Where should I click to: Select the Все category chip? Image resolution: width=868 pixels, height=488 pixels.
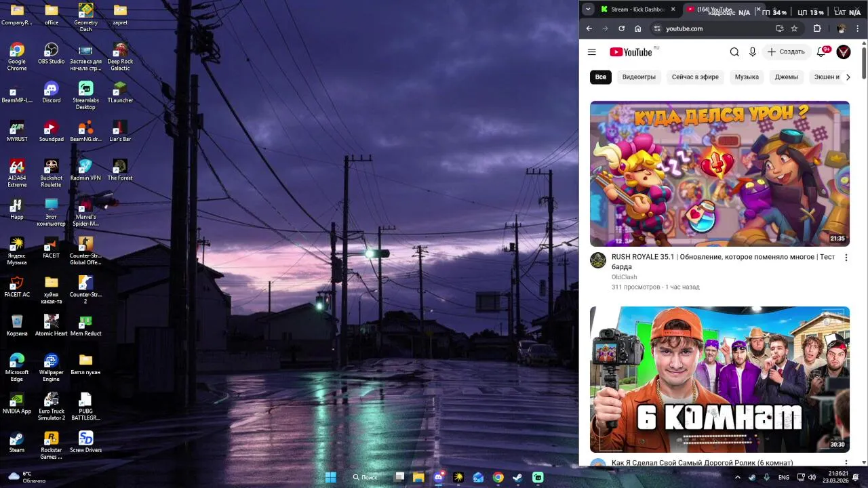point(601,77)
